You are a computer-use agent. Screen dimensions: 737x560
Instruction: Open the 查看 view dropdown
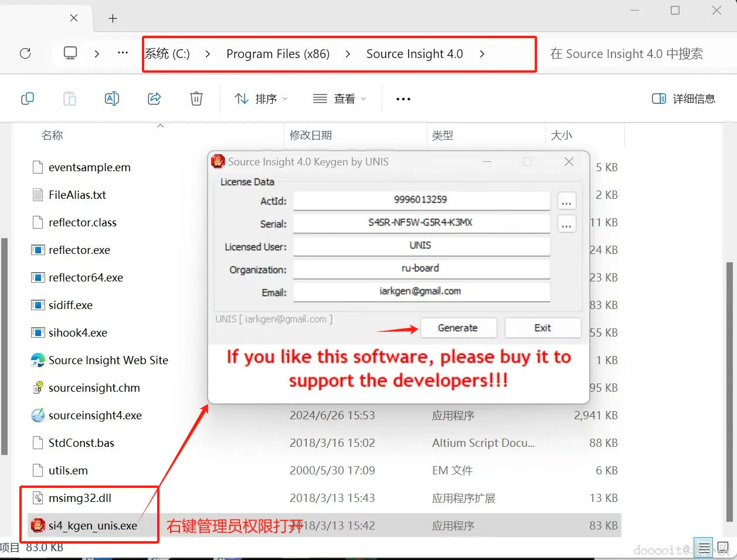click(x=339, y=99)
